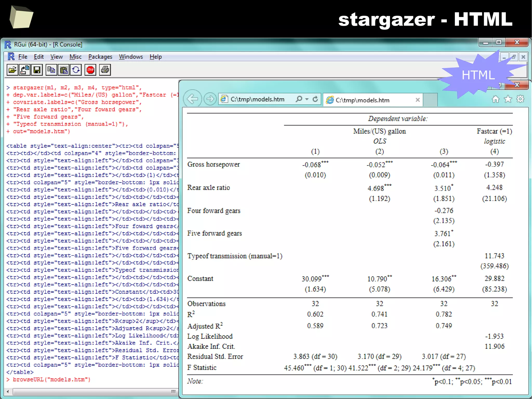Open the address bar dropdown arrow
This screenshot has height=399, width=532.
[307, 99]
